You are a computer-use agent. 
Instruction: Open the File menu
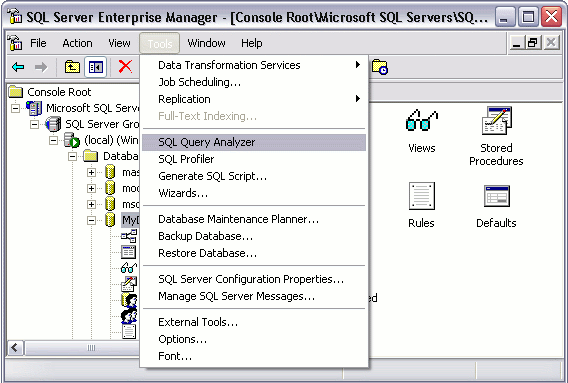click(38, 43)
